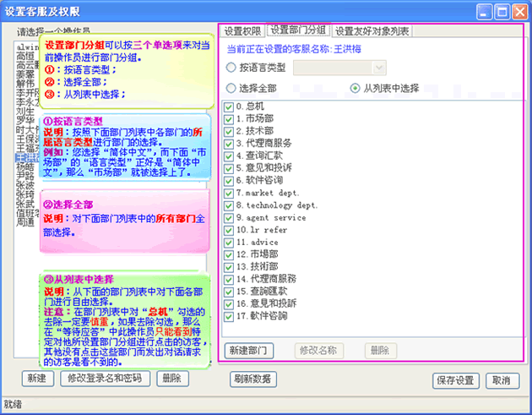This screenshot has width=532, height=415.
Task: Click the 取消 button
Action: (500, 380)
